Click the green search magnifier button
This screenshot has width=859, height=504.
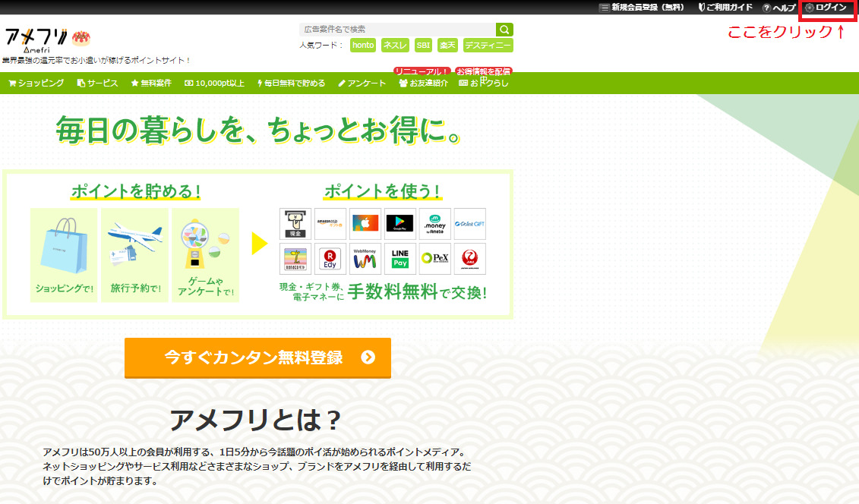click(504, 30)
